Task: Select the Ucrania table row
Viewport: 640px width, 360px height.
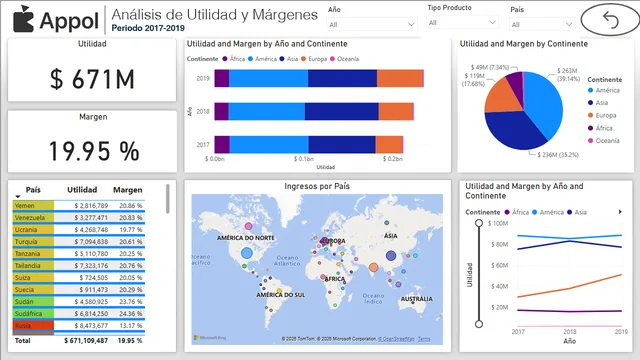Action: pos(79,230)
